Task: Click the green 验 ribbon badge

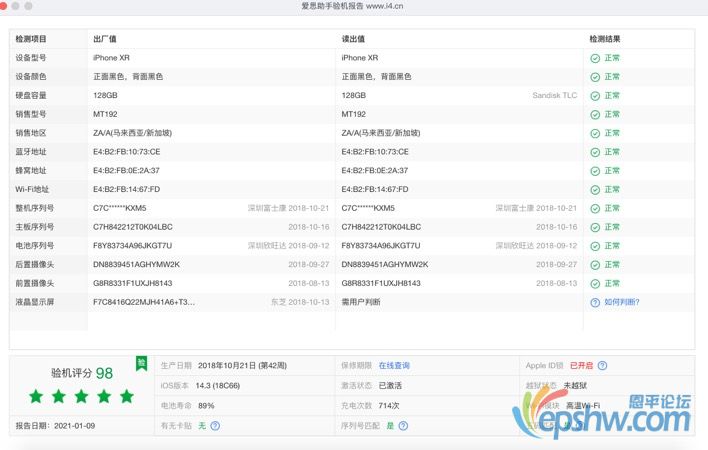Action: 142,363
